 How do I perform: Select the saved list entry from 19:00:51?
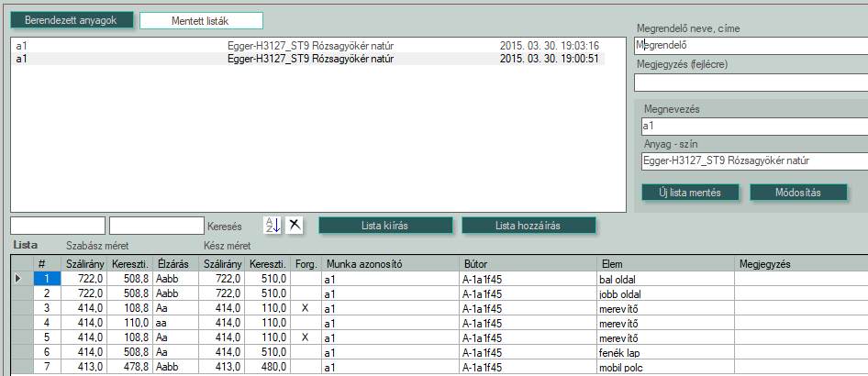307,59
